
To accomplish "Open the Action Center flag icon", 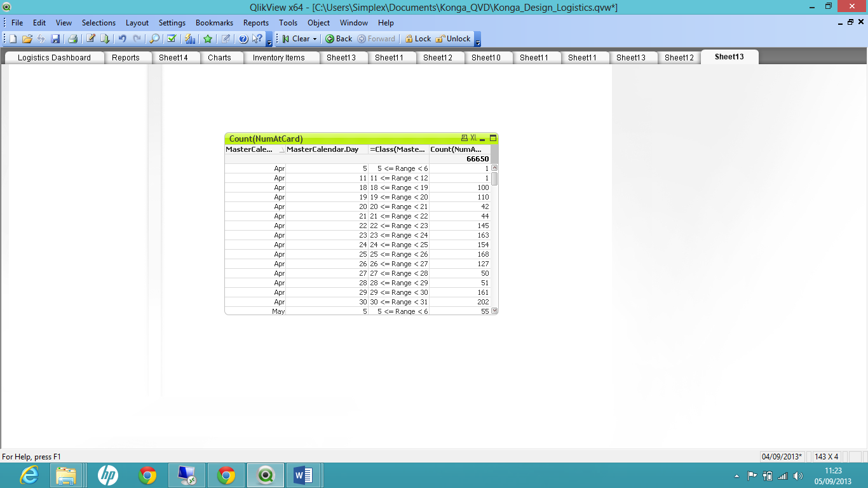I will pyautogui.click(x=752, y=475).
